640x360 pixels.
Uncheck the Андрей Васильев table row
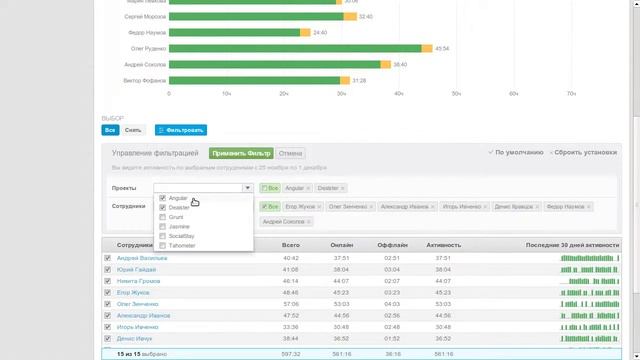[107, 258]
